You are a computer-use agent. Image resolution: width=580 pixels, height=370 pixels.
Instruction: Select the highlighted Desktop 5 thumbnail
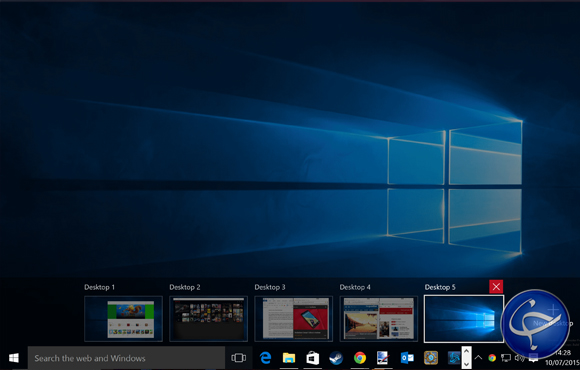(x=464, y=319)
